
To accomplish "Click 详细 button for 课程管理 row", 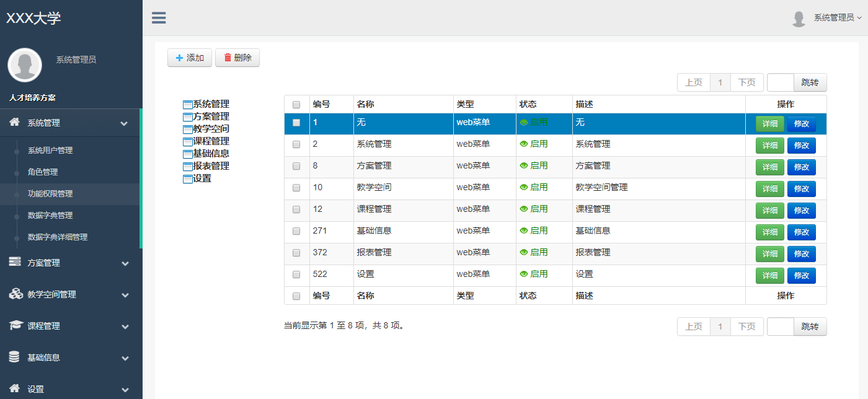I will [x=770, y=211].
